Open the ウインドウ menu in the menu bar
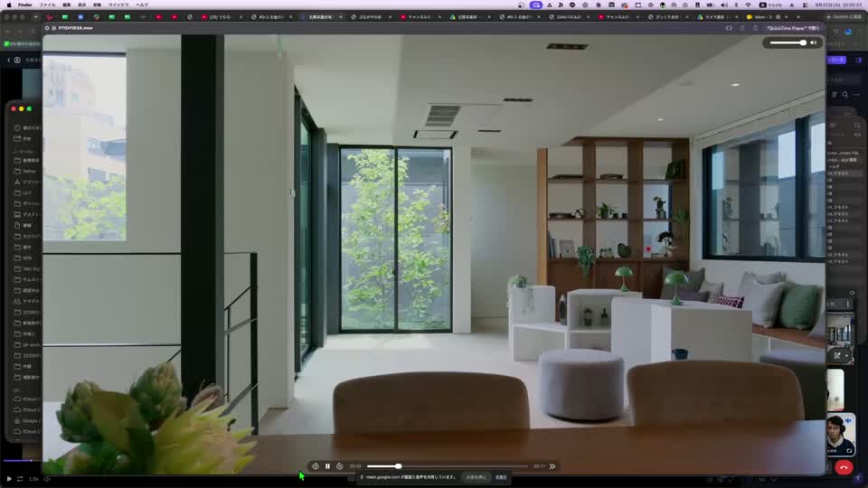Screen dimensions: 868x488 click(x=118, y=5)
